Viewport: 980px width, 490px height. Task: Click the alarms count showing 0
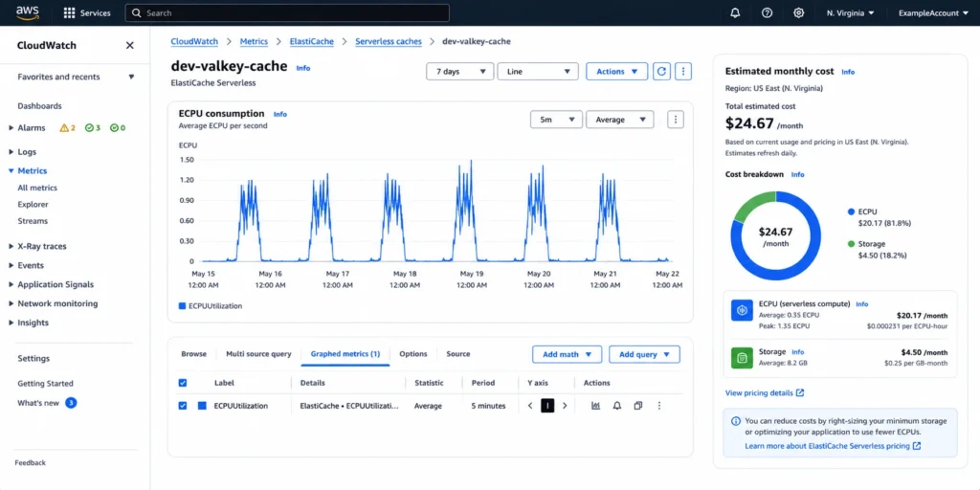click(x=118, y=128)
